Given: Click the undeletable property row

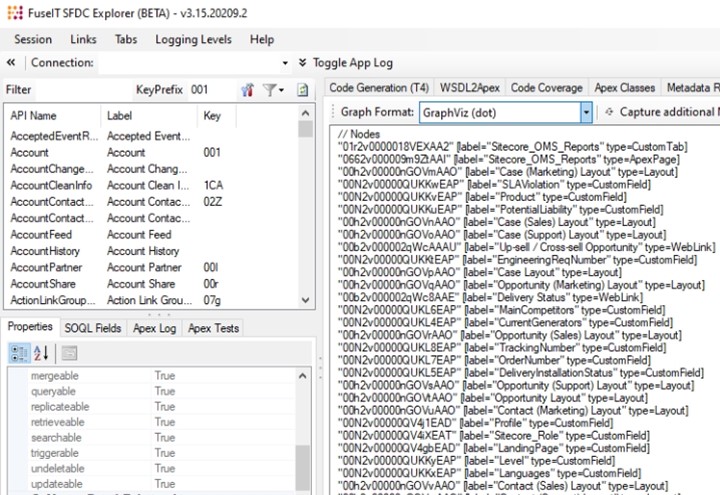Looking at the screenshot, I should [161, 468].
